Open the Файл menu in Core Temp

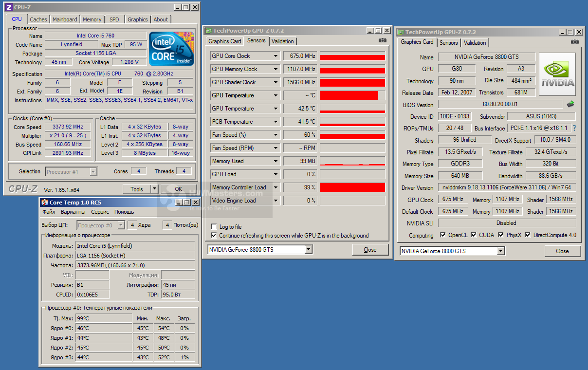click(49, 212)
